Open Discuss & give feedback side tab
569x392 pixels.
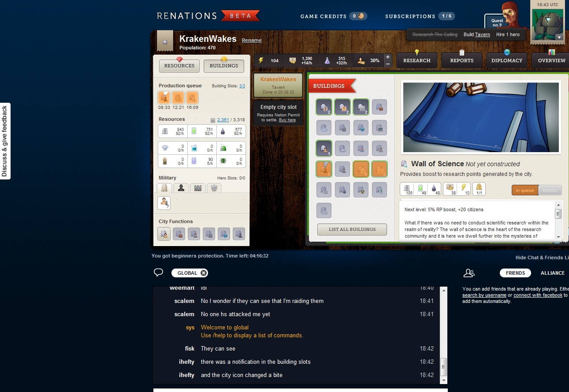click(5, 141)
